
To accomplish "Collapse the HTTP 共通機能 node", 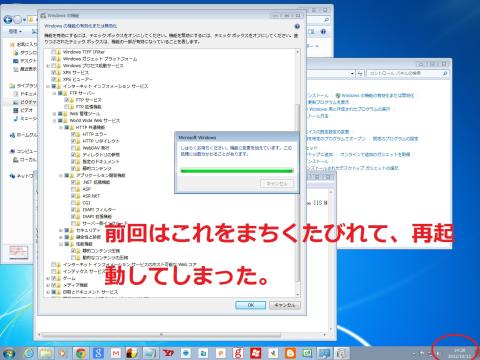I will tap(61, 127).
